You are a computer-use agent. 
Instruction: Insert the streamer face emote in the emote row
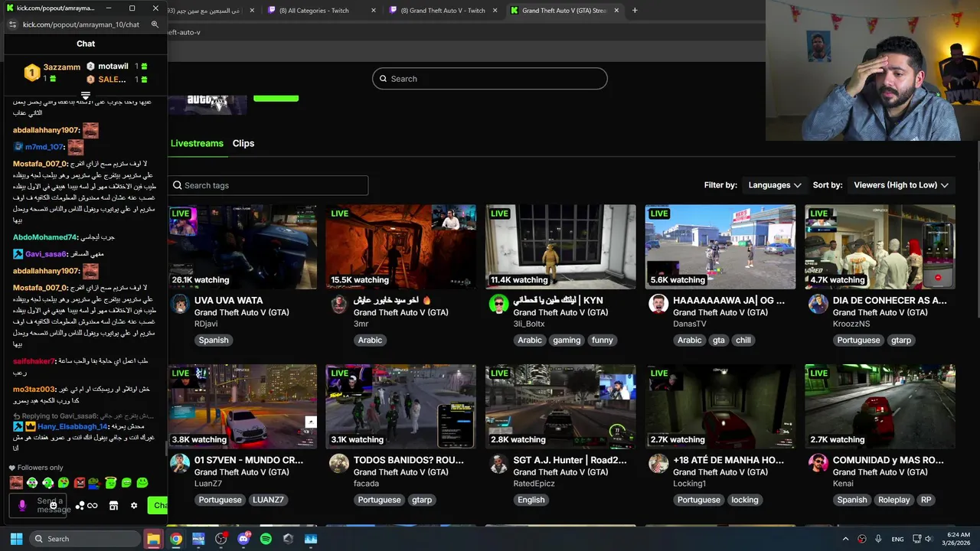(16, 483)
